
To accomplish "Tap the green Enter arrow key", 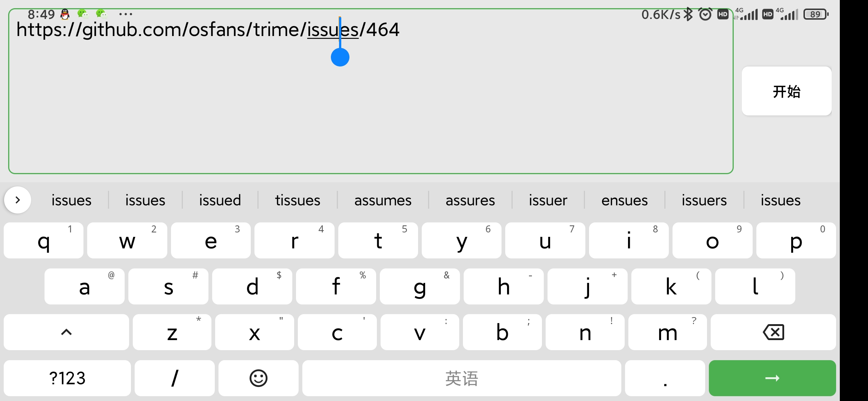I will coord(772,378).
